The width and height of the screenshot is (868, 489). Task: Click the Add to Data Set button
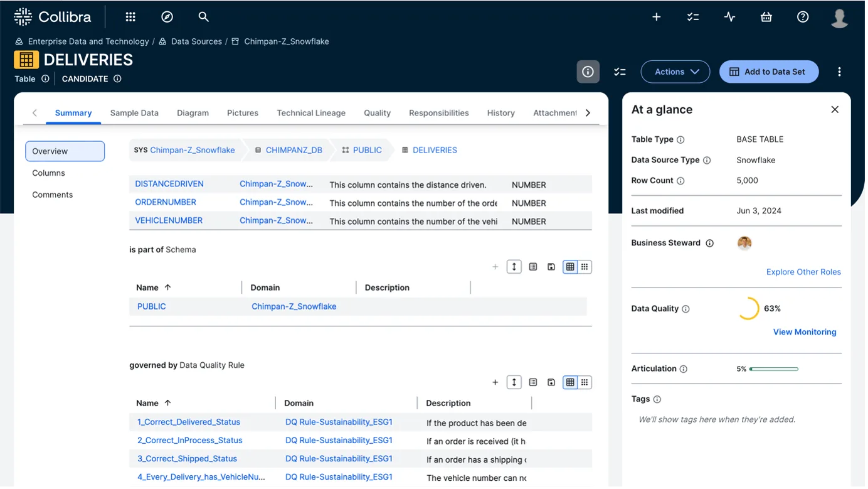[x=769, y=72]
